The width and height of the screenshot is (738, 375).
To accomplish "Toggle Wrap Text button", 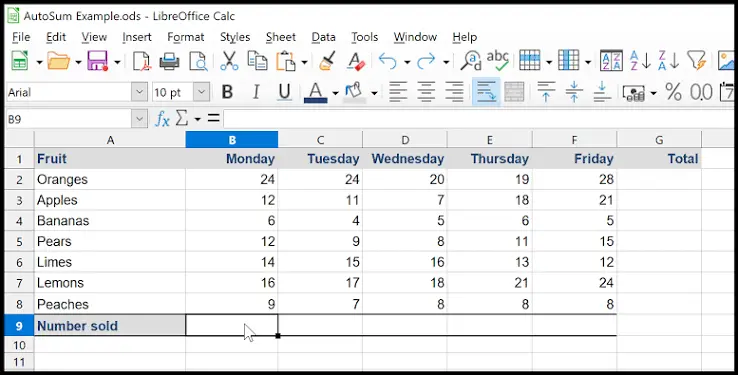I will coord(486,92).
